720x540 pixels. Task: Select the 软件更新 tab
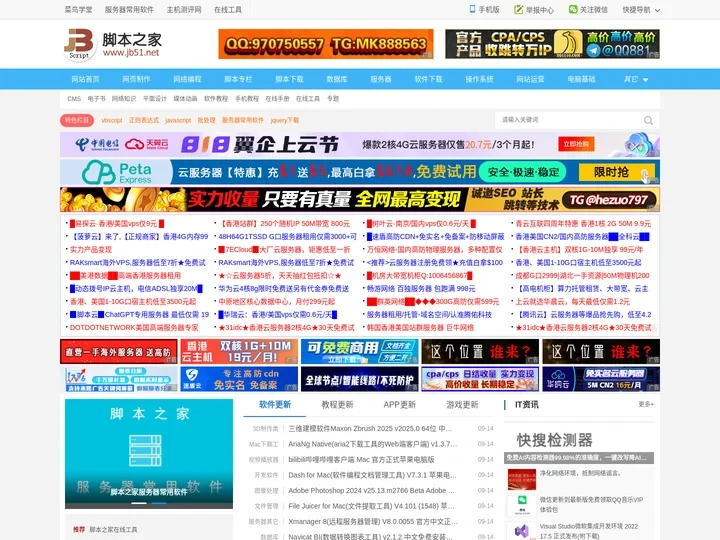(x=275, y=405)
